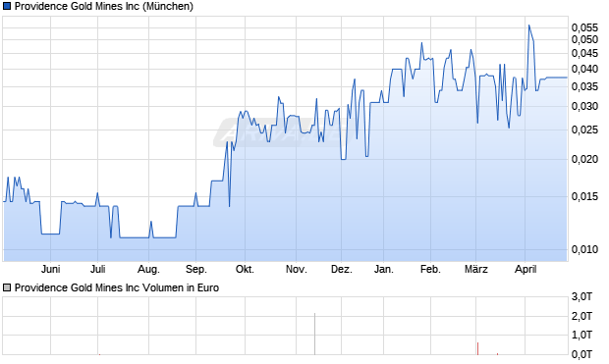Click the 0,010 price axis value

(584, 249)
